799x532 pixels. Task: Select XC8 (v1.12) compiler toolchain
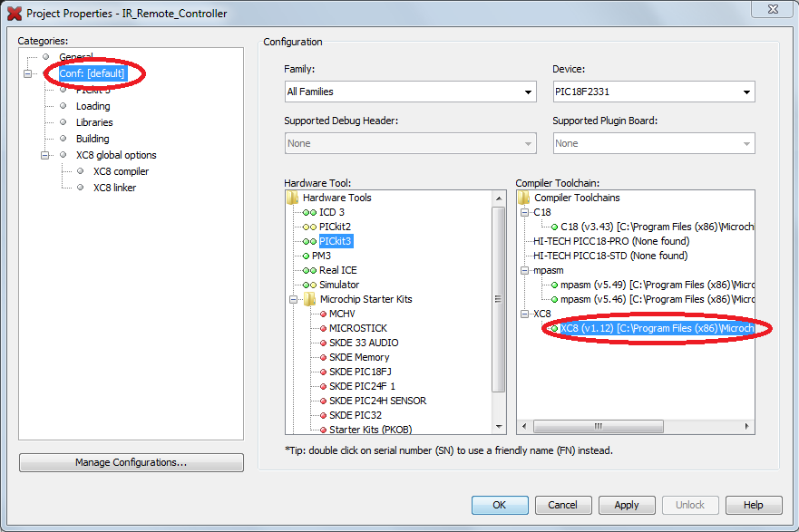pyautogui.click(x=657, y=328)
